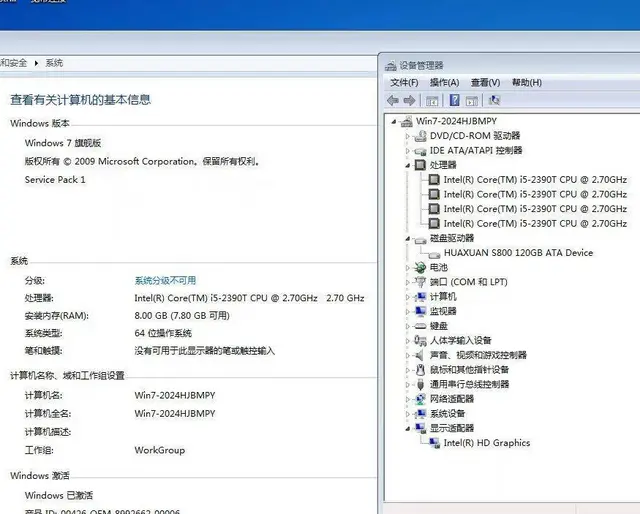This screenshot has height=514, width=640.
Task: Select the first Intel i5-2390T processor entry
Action: pyautogui.click(x=535, y=180)
